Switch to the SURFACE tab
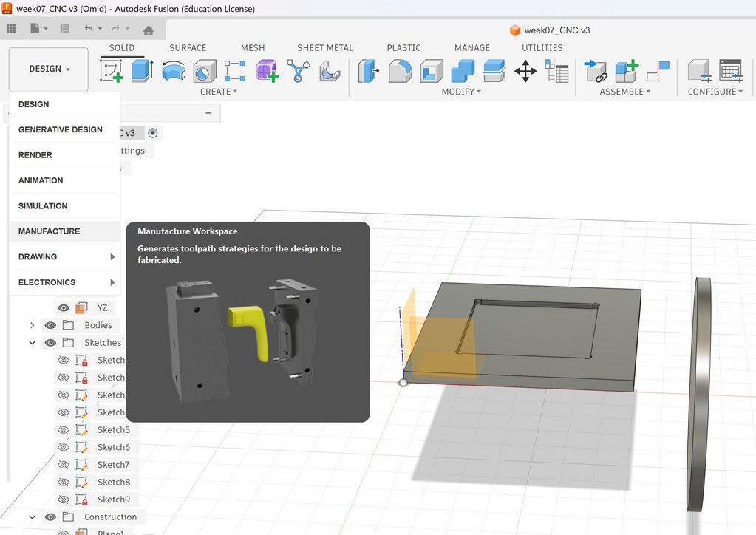 [187, 47]
